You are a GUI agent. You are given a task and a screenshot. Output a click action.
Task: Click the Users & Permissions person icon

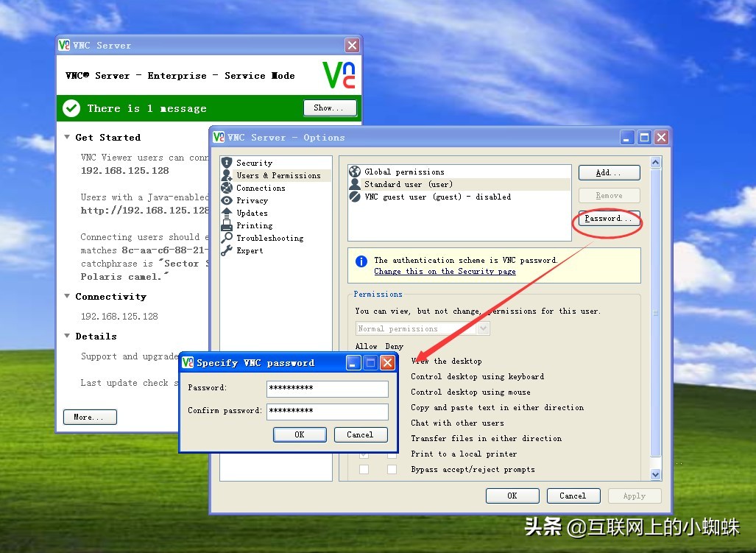[227, 175]
